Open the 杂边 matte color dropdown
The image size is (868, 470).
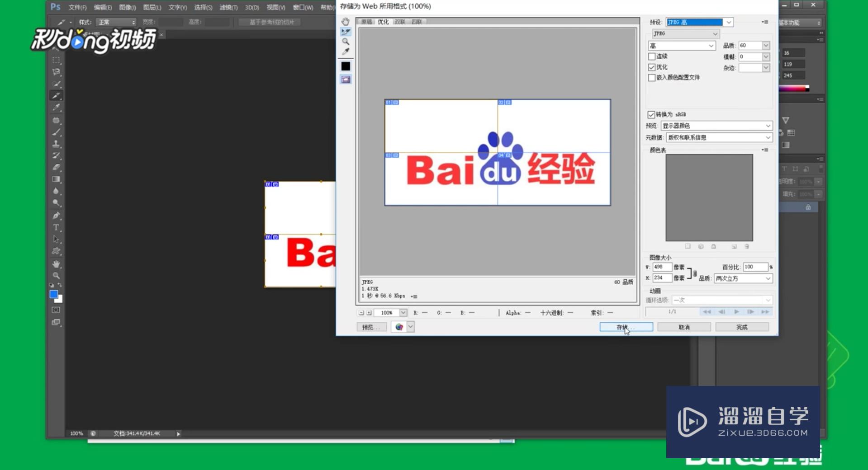coord(766,67)
